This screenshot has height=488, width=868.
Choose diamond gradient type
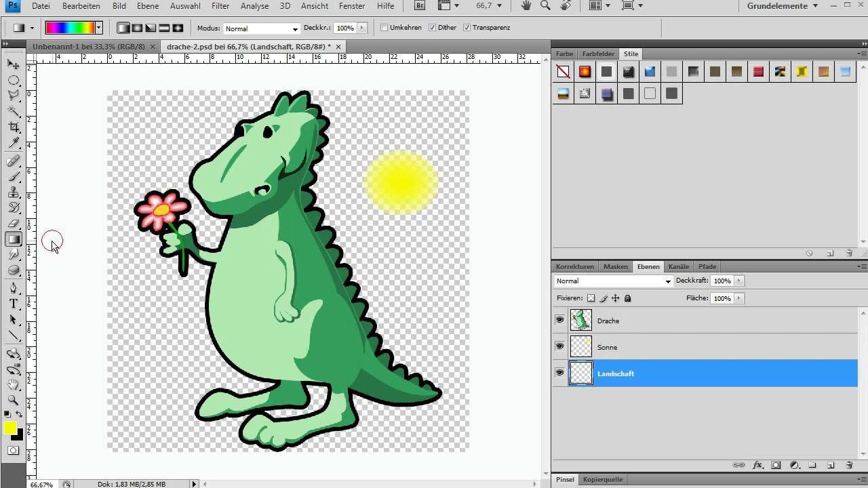coord(178,28)
